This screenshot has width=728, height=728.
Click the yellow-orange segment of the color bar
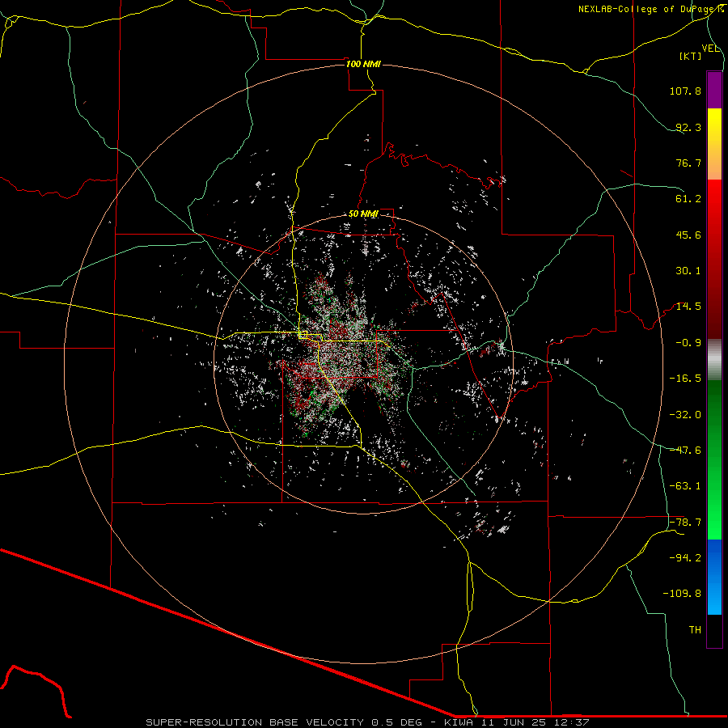[714, 144]
